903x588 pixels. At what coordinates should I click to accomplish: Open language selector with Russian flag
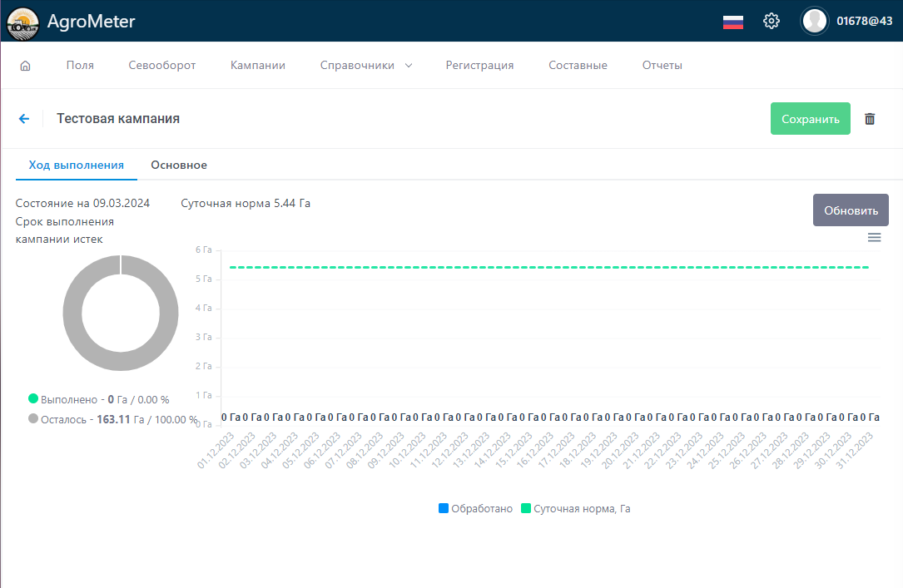click(732, 22)
